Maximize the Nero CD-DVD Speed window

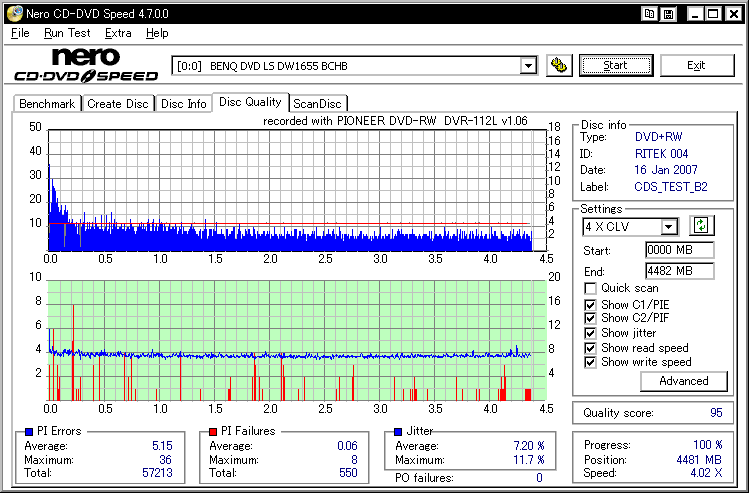point(713,14)
